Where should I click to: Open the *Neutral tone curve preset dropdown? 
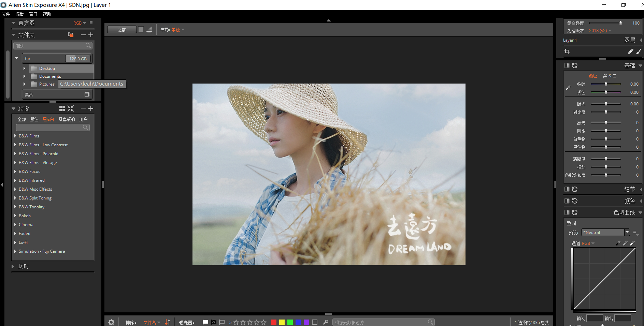tap(627, 232)
